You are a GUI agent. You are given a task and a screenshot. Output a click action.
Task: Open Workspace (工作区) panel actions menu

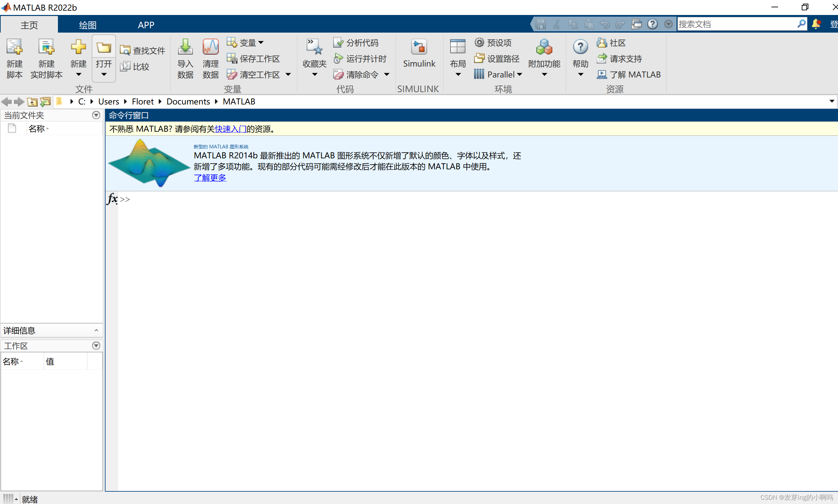tap(96, 346)
